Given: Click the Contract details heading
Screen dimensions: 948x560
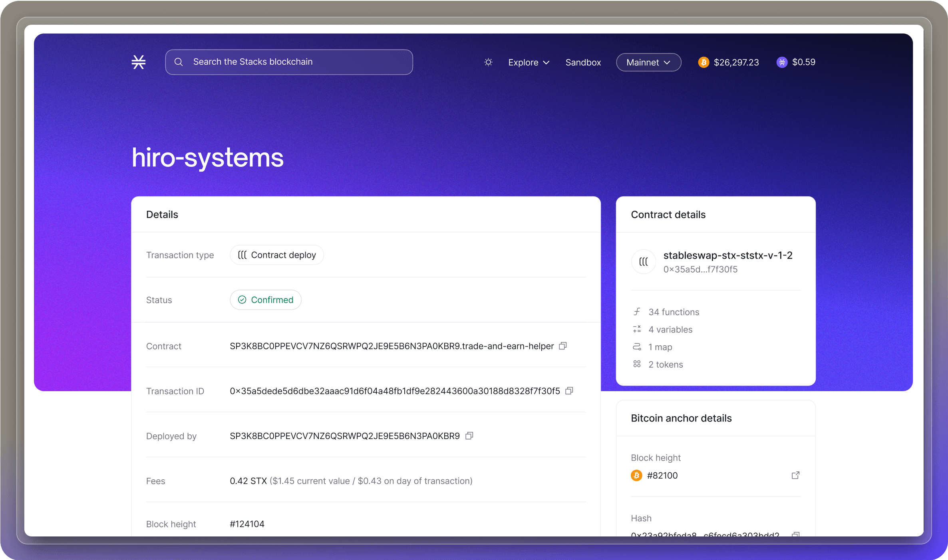Looking at the screenshot, I should click(x=668, y=215).
